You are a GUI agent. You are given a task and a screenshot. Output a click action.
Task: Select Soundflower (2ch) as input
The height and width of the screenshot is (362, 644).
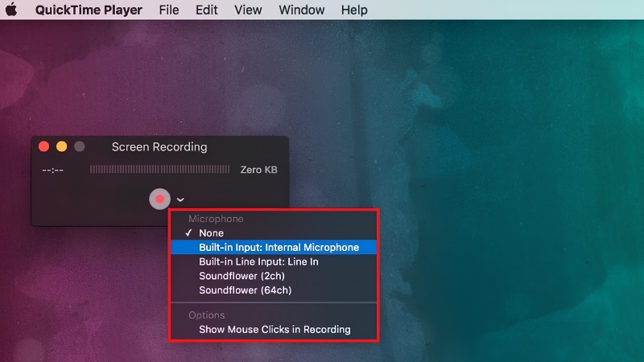tap(274, 276)
